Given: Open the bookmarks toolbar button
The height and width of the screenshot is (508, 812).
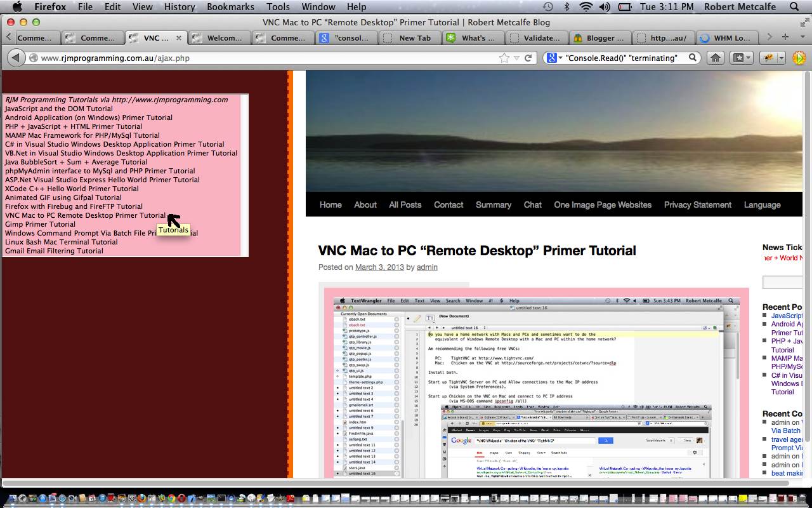Looking at the screenshot, I should pyautogui.click(x=742, y=58).
